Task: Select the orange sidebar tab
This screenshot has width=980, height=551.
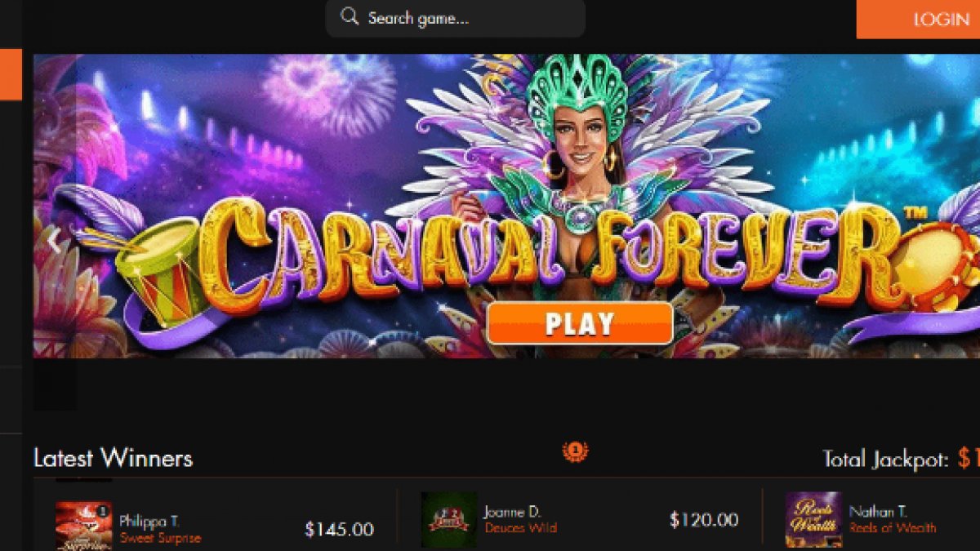Action: pos(11,74)
